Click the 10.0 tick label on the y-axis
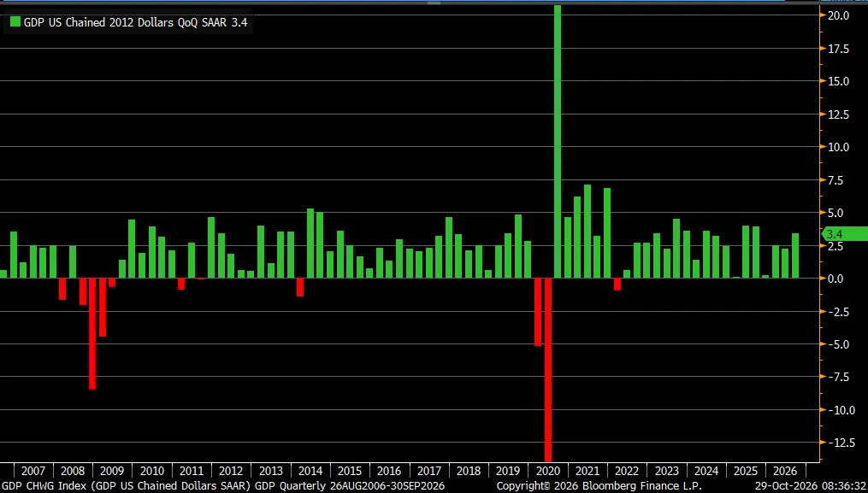 [x=838, y=147]
